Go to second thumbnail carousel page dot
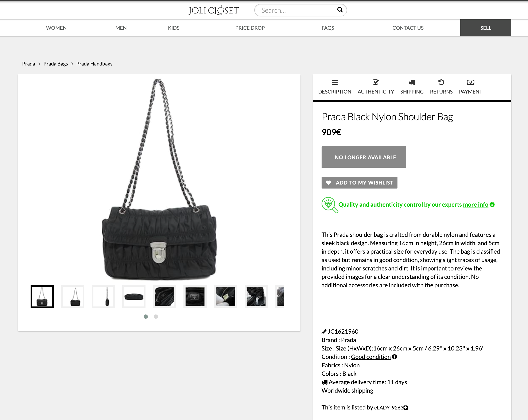The height and width of the screenshot is (420, 528). (156, 317)
